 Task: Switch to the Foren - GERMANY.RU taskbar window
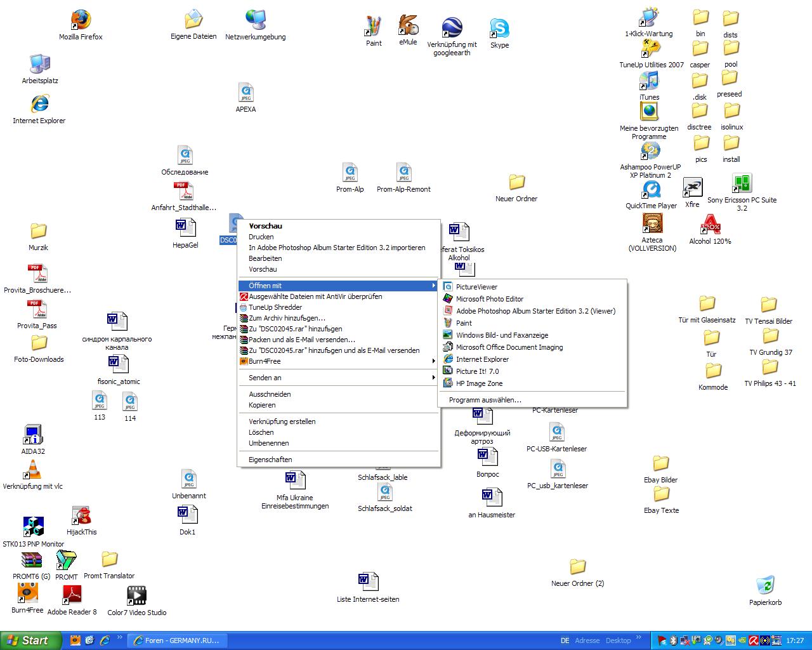pyautogui.click(x=176, y=640)
